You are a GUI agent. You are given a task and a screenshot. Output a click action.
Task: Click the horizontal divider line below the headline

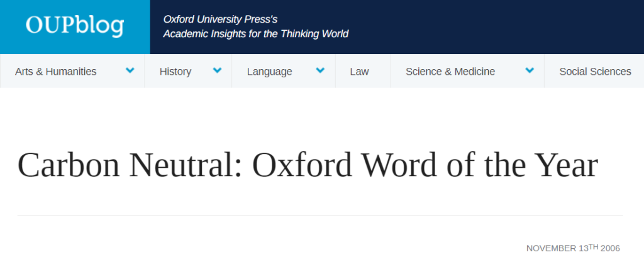(x=320, y=215)
